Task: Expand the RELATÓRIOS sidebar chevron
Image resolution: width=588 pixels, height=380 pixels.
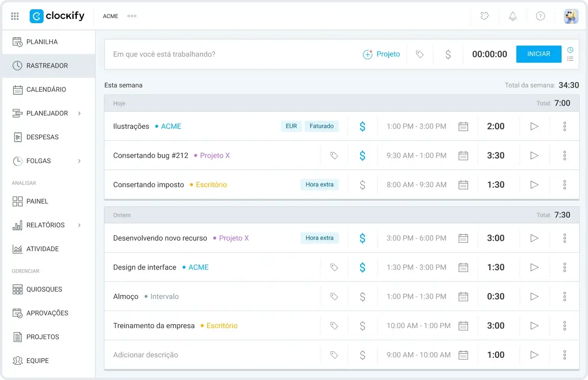Action: [79, 225]
